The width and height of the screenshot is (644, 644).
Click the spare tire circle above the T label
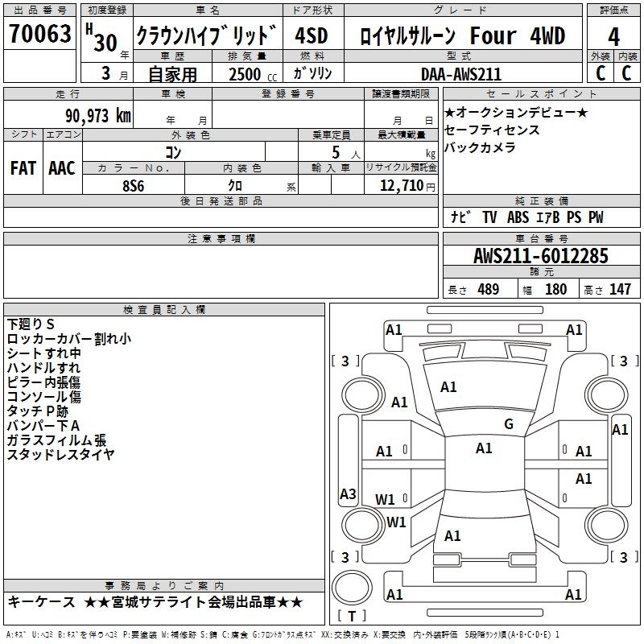pos(352,588)
